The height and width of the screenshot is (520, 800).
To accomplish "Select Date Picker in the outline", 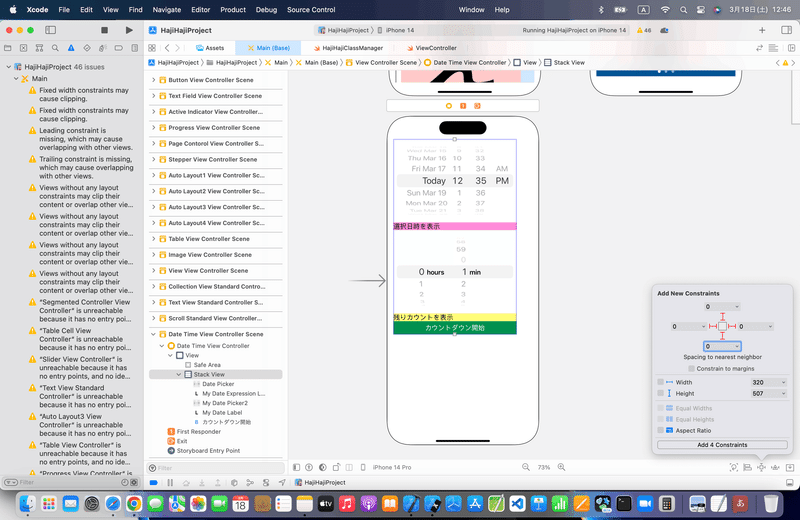I will pos(218,384).
